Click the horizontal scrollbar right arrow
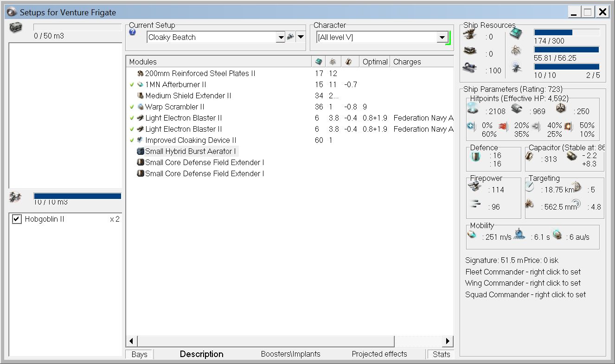 (448, 341)
